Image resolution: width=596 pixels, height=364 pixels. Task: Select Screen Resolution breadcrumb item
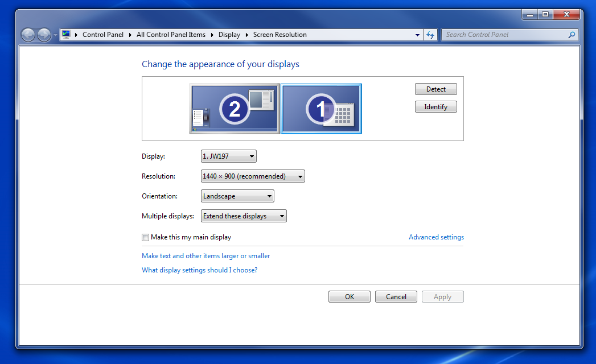click(279, 35)
